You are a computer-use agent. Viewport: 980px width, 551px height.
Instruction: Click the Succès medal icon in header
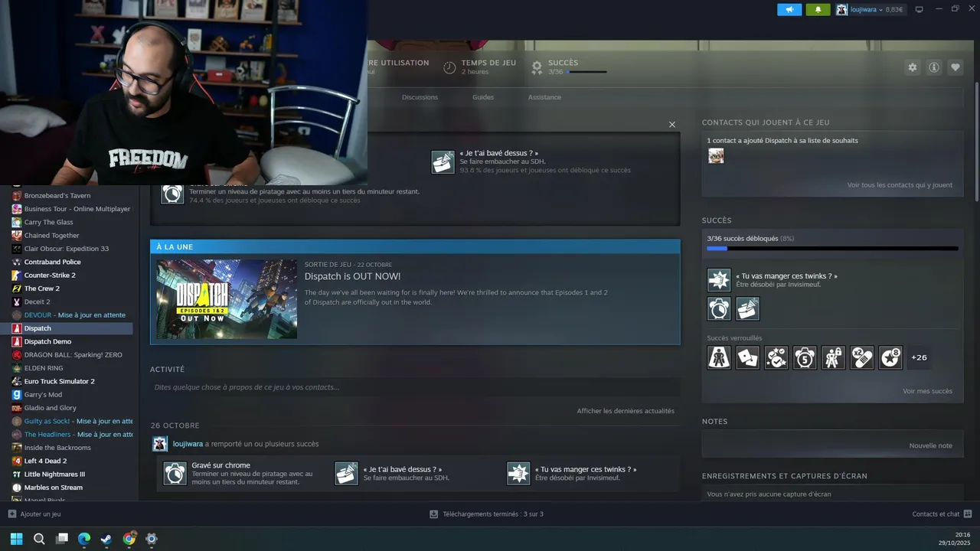(x=537, y=67)
